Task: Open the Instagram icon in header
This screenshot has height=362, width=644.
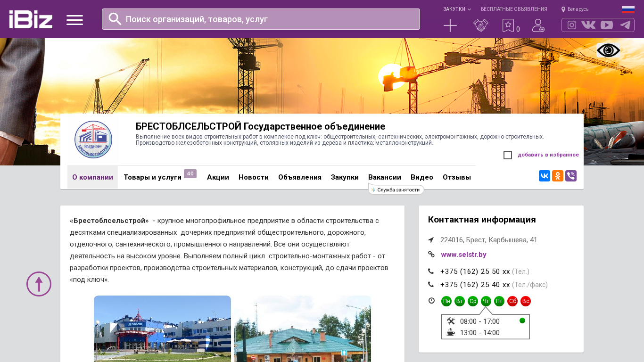Action: (572, 25)
